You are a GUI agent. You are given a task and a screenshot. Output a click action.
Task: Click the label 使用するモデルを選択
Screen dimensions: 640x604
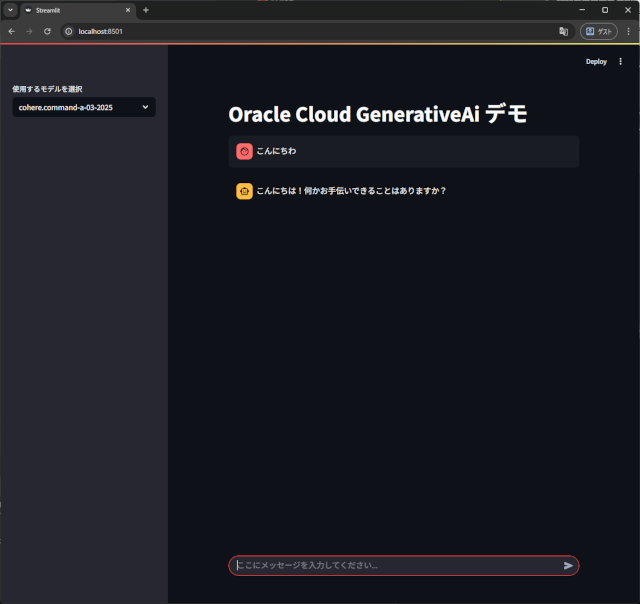click(x=47, y=89)
